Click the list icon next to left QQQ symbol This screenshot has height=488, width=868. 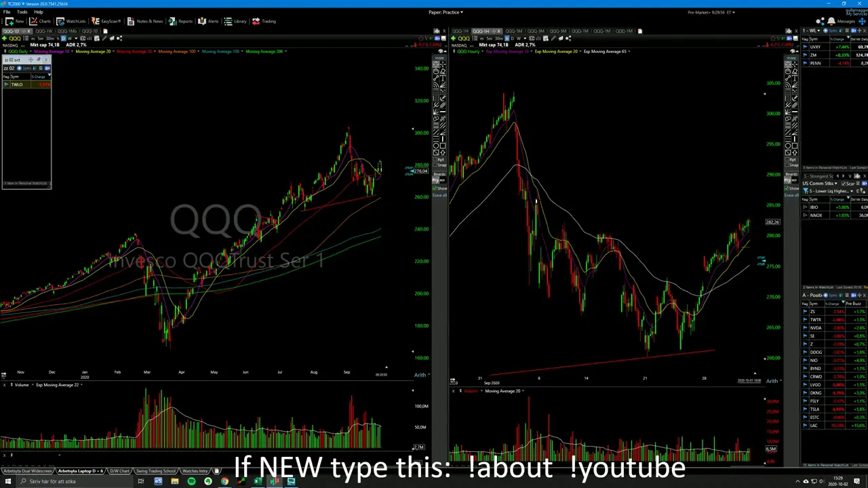coord(25,38)
